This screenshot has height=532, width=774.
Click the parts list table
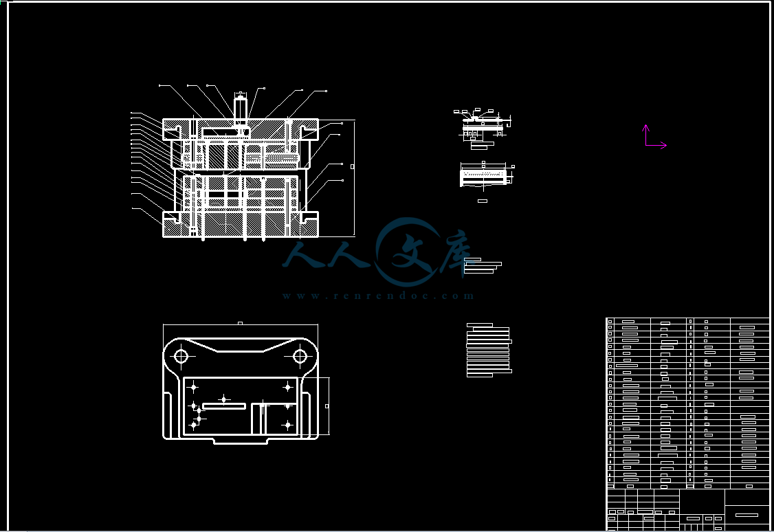click(687, 403)
